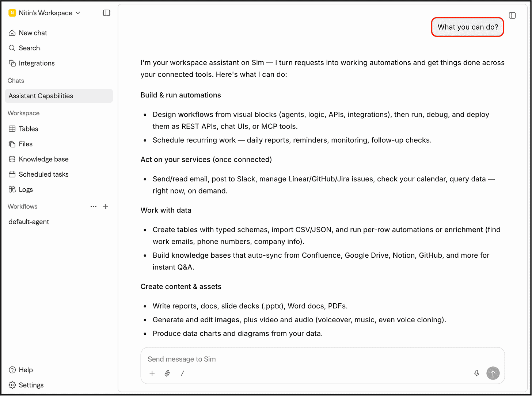
Task: Click the Chats section header
Action: coord(16,81)
